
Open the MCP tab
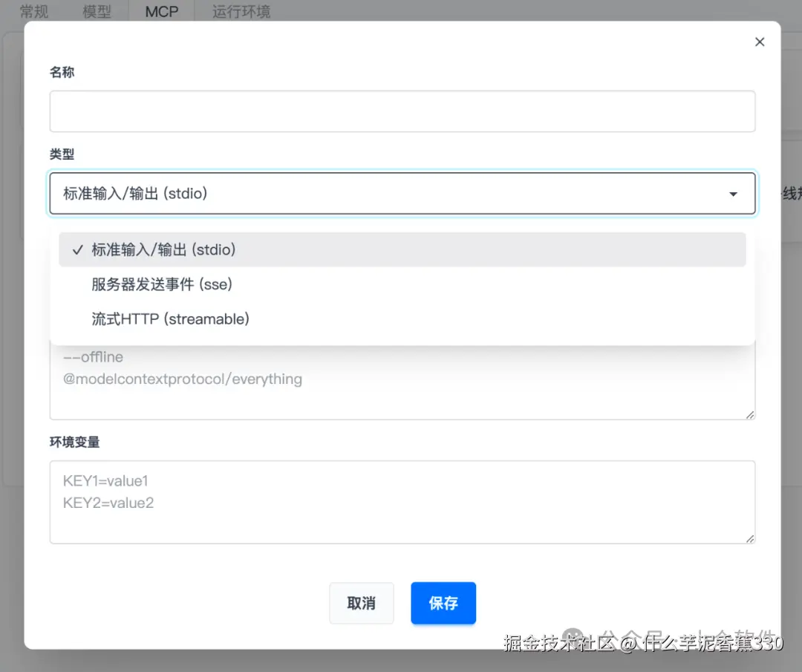[160, 11]
